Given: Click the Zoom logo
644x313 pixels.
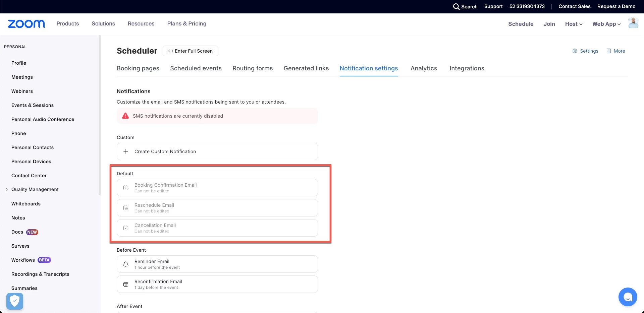Looking at the screenshot, I should pos(26,24).
